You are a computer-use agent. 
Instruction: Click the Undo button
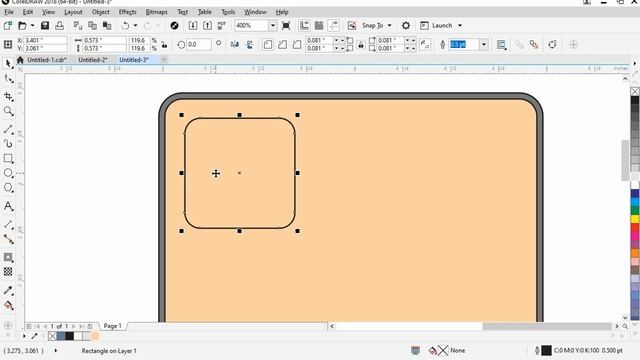coord(125,26)
